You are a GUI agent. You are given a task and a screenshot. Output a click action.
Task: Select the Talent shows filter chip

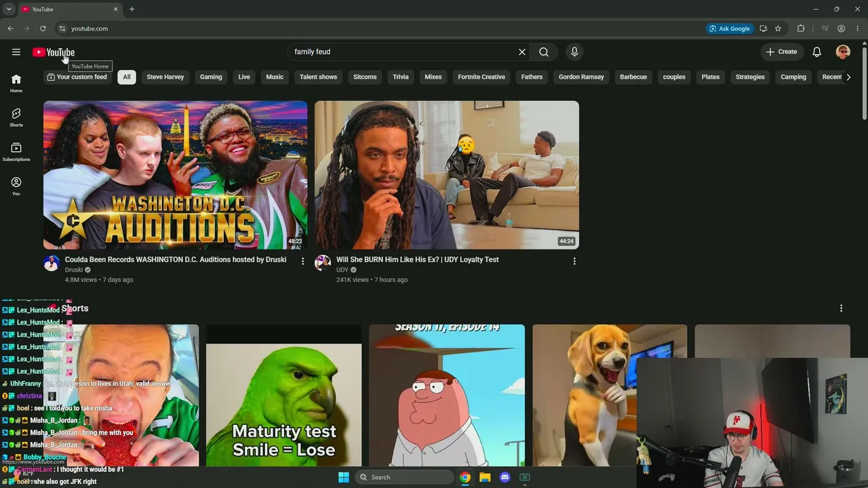point(319,77)
